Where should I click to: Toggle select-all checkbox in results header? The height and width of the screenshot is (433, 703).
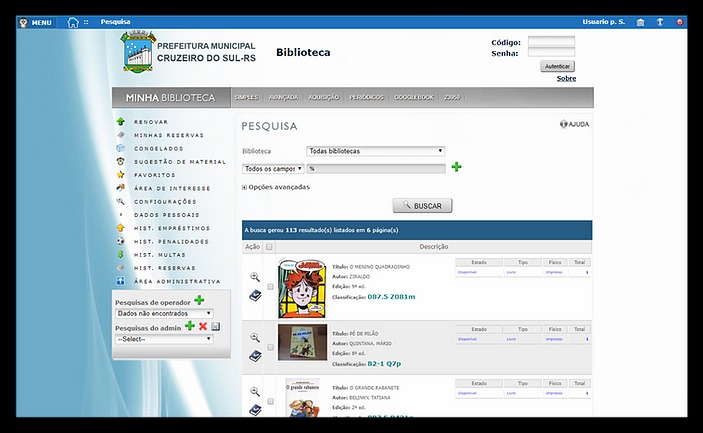point(270,247)
